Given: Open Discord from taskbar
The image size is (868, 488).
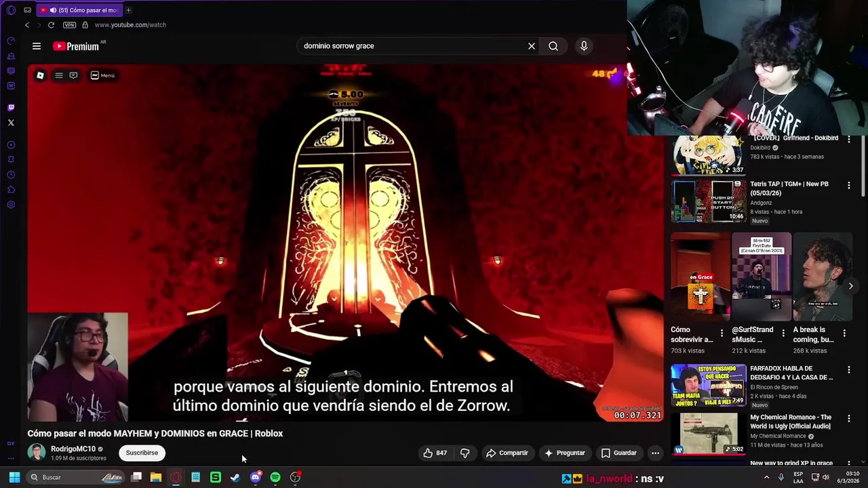Looking at the screenshot, I should point(256,477).
